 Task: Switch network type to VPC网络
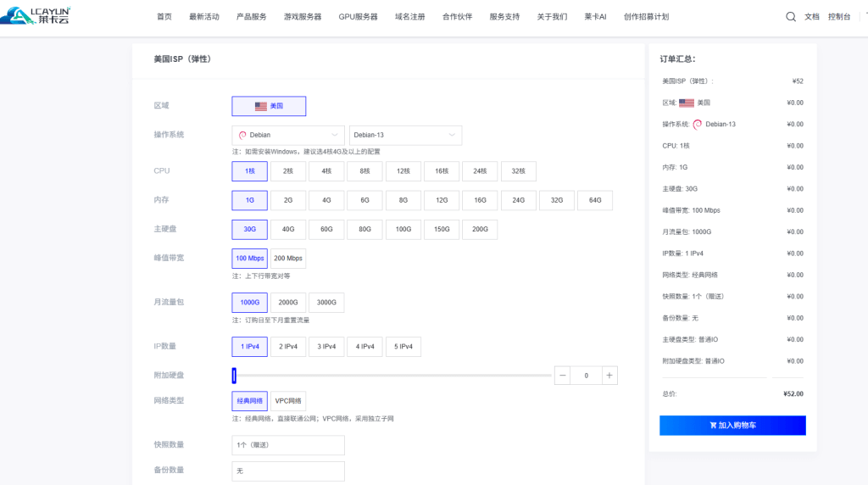287,401
